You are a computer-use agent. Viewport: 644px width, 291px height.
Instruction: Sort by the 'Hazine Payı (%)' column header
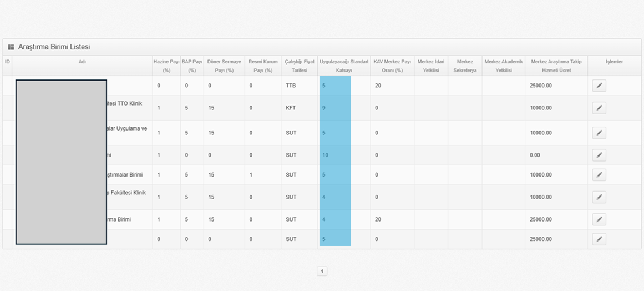[x=166, y=66]
